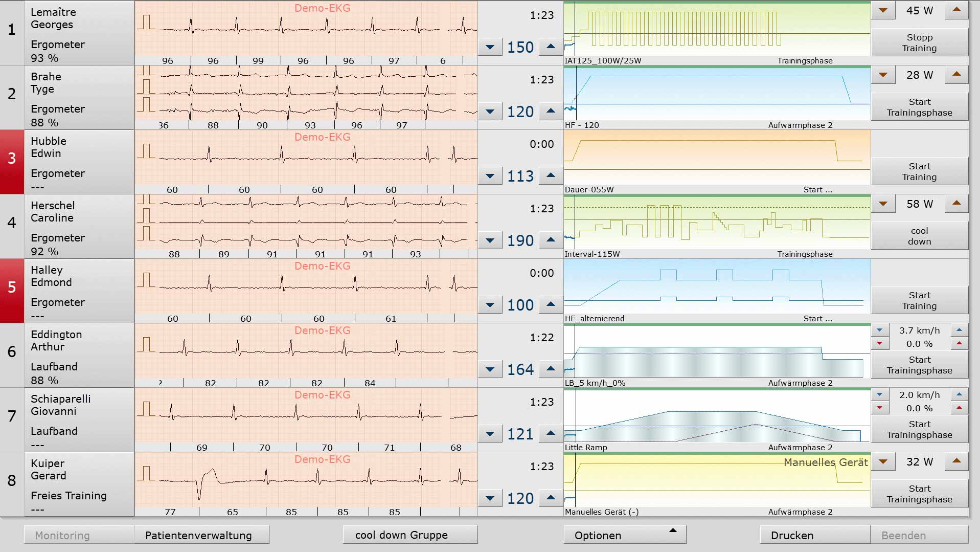Increase heart rate limit 164 for Eddington
Viewport: 980px width, 552px height.
(x=551, y=369)
